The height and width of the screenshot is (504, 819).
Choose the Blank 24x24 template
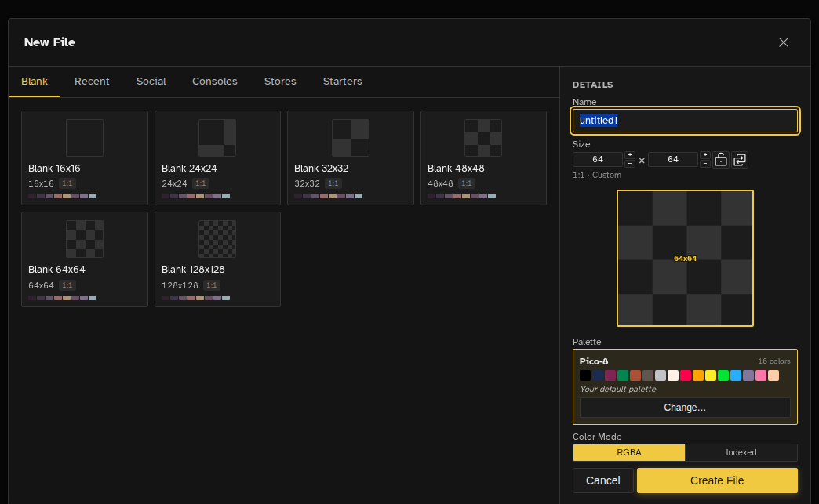(218, 158)
